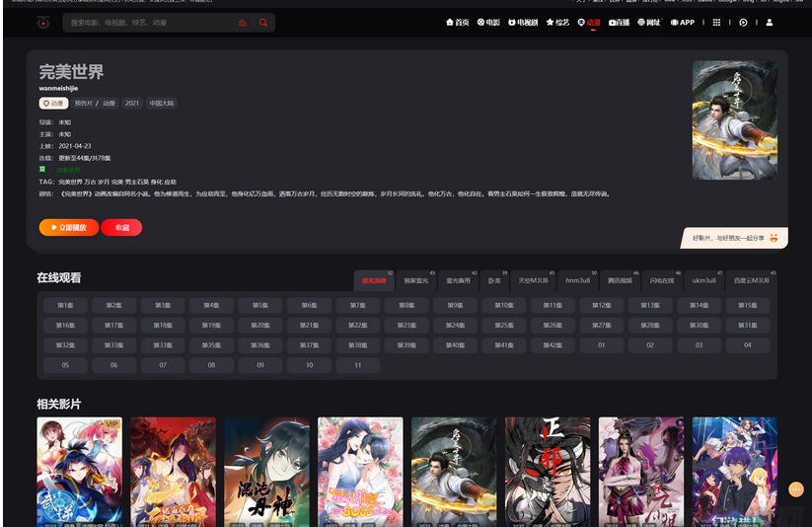The height and width of the screenshot is (527, 812).
Task: Open the 直播 live section
Action: click(619, 23)
